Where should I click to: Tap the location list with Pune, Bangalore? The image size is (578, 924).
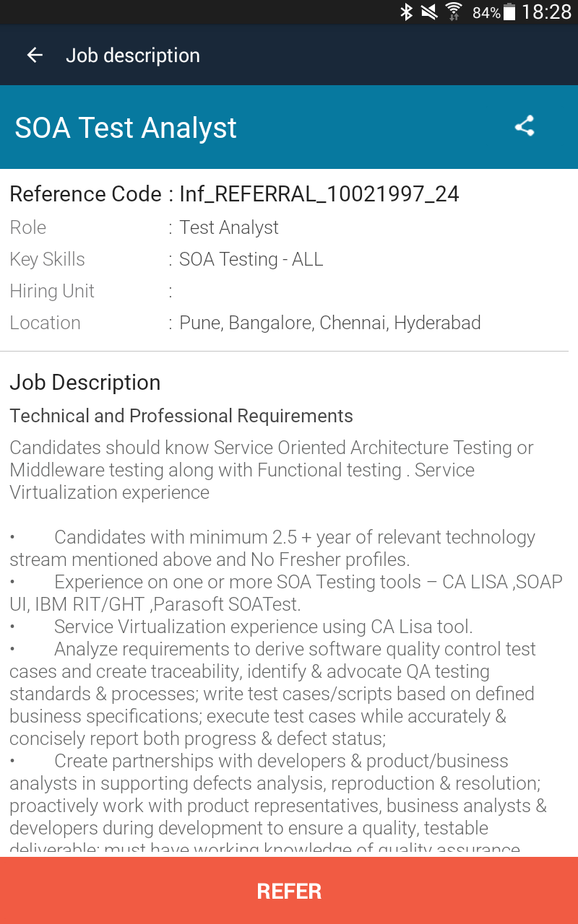330,323
